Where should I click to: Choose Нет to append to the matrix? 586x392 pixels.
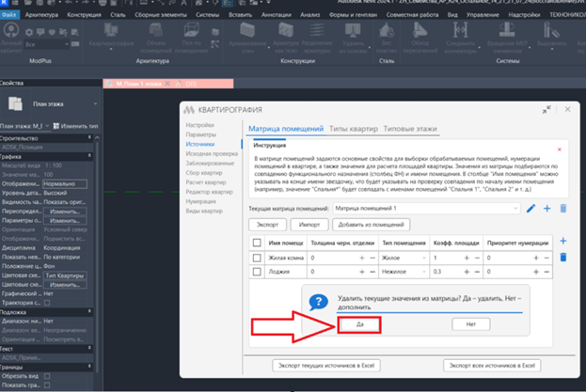(x=471, y=324)
